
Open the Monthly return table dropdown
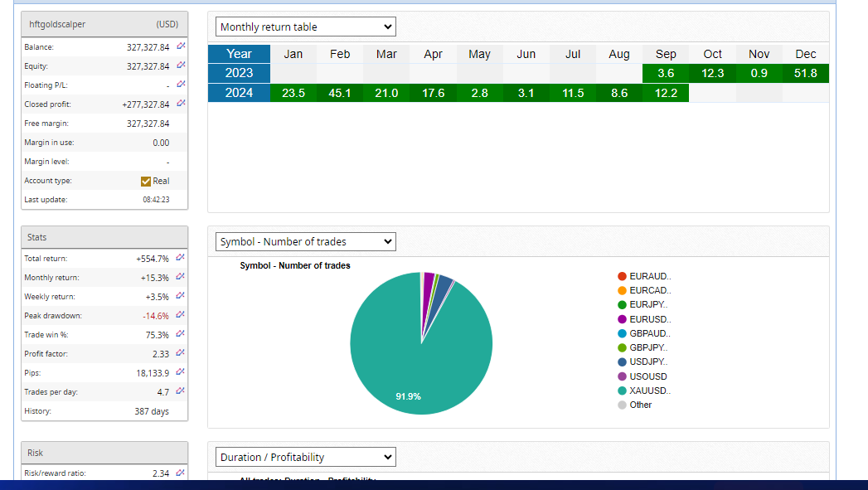click(x=306, y=27)
